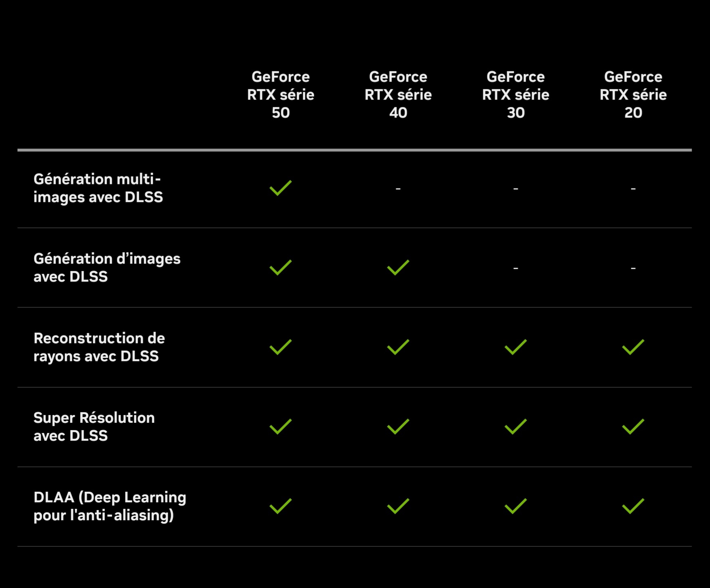
Task: Click RTX série 20 Reconstruction de rayons checkmark
Action: pyautogui.click(x=633, y=347)
